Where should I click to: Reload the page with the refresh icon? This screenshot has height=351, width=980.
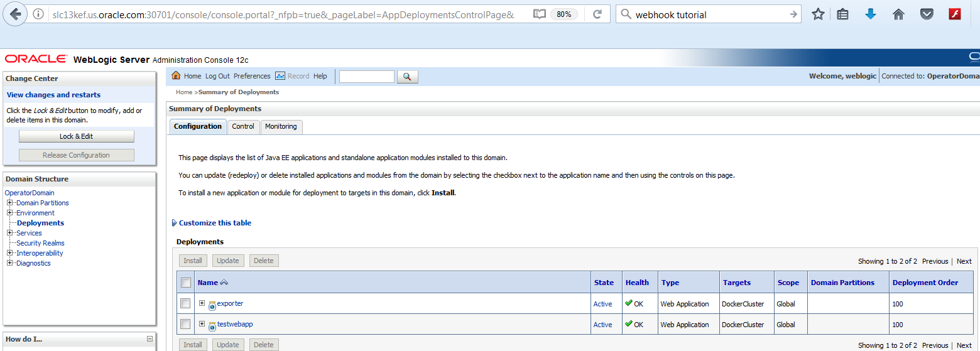click(597, 14)
